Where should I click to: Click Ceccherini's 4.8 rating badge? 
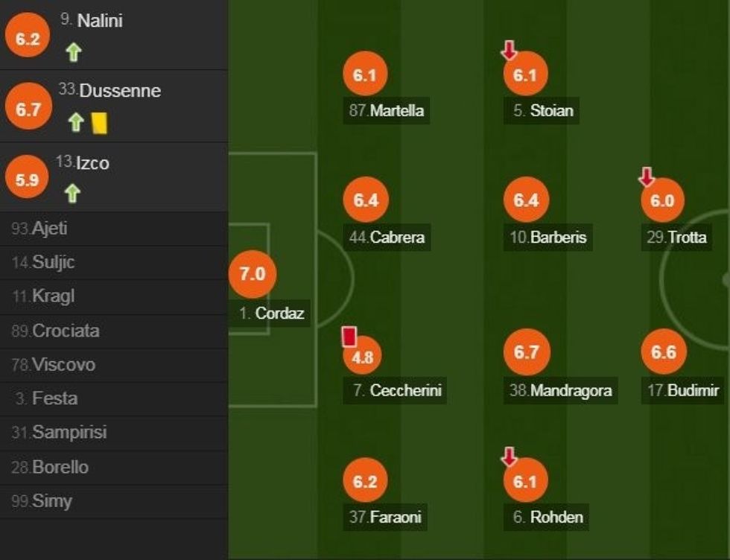pyautogui.click(x=363, y=357)
